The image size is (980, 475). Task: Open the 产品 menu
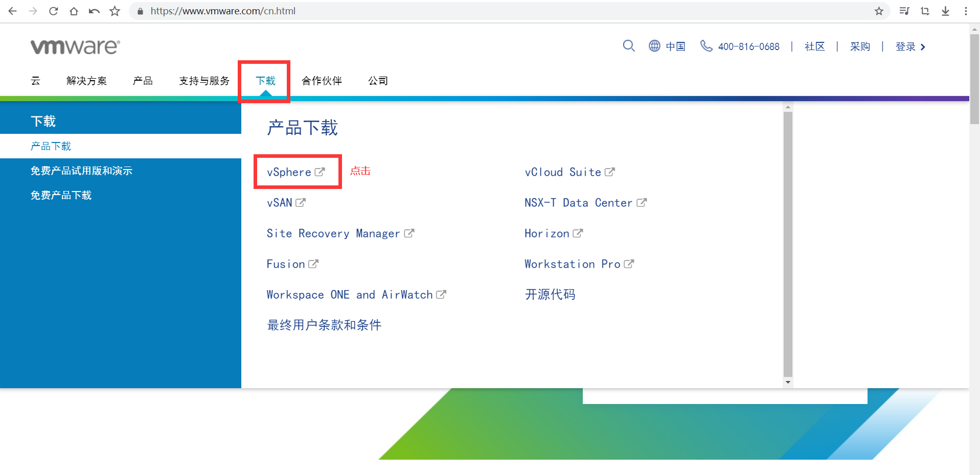(x=143, y=81)
